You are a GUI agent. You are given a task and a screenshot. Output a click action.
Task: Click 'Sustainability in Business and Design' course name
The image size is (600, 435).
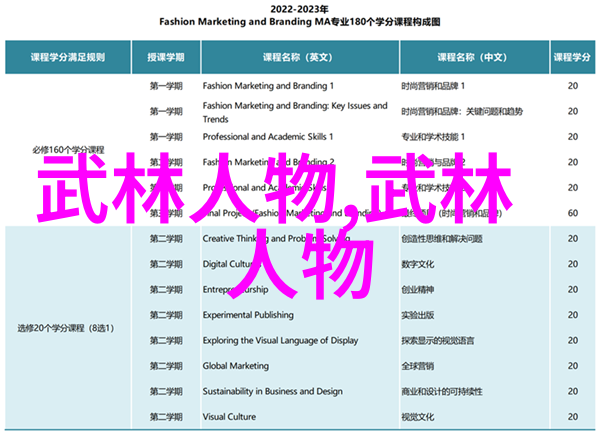pos(273,391)
